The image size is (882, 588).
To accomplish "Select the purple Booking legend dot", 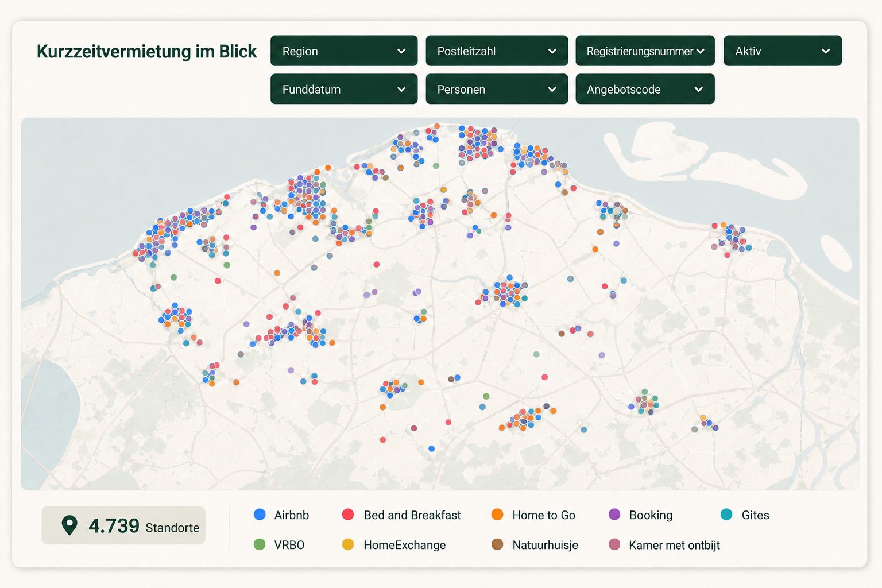I will 614,514.
